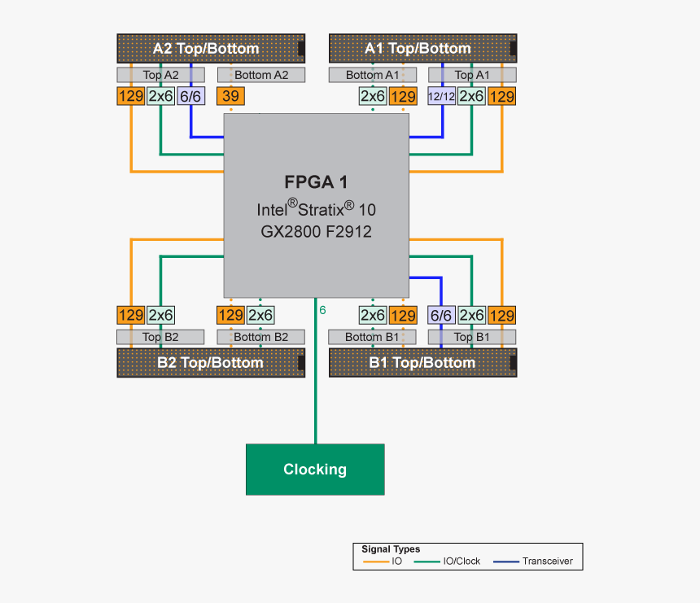Click the 129 box under Top A2
700x603 pixels.
click(x=131, y=96)
